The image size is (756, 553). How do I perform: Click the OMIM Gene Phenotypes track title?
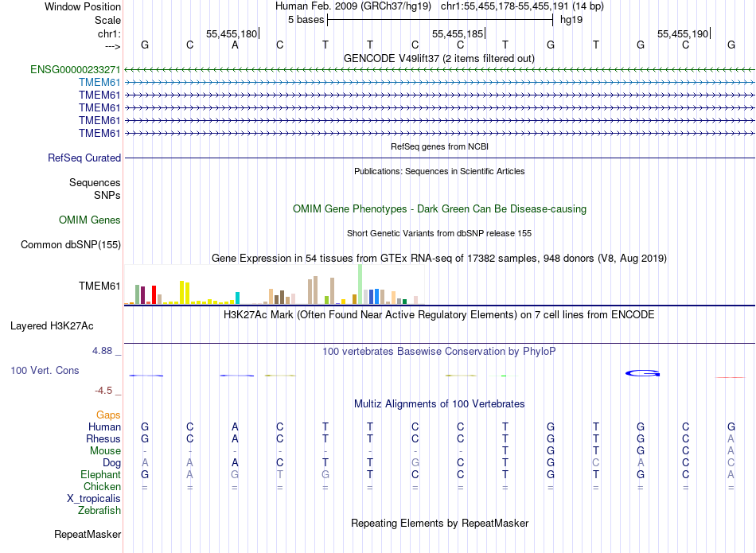click(439, 209)
